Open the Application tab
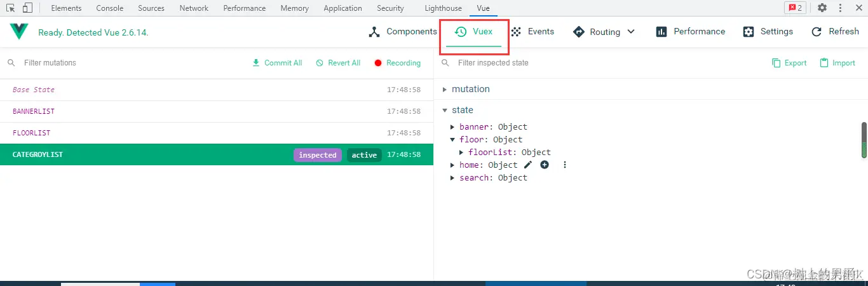Viewport: 868px width, 286px height. pos(342,8)
